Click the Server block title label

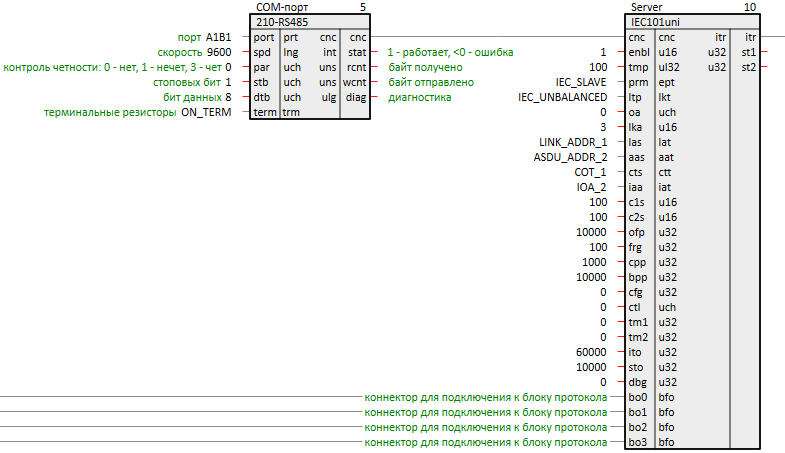[x=648, y=7]
